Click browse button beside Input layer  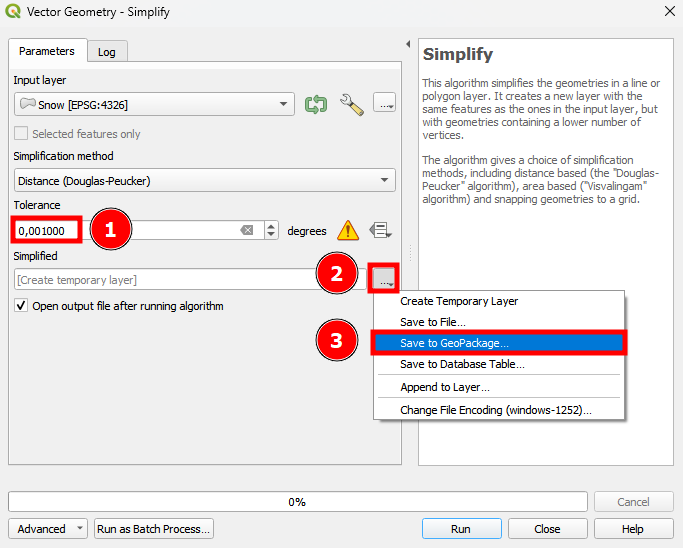(x=385, y=103)
